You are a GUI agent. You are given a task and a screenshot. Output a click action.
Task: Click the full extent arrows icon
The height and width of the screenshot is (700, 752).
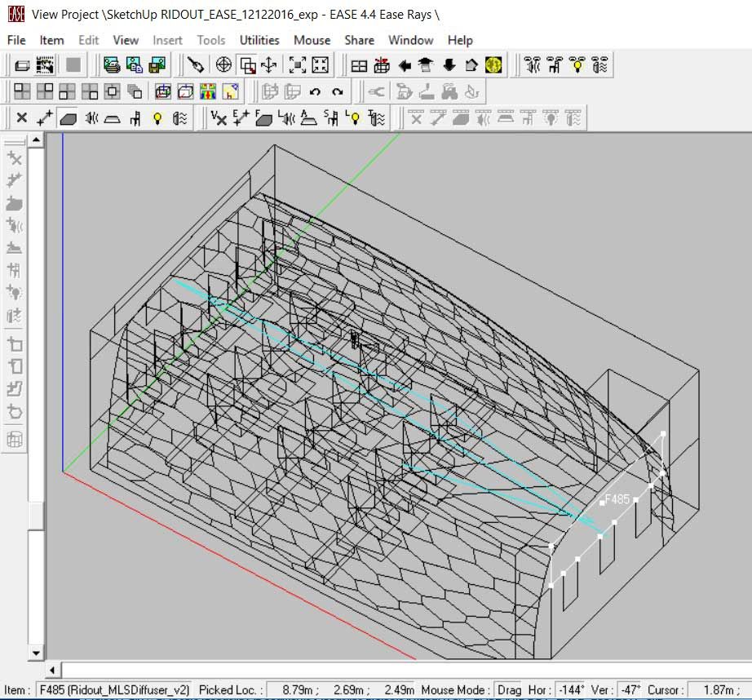(320, 64)
